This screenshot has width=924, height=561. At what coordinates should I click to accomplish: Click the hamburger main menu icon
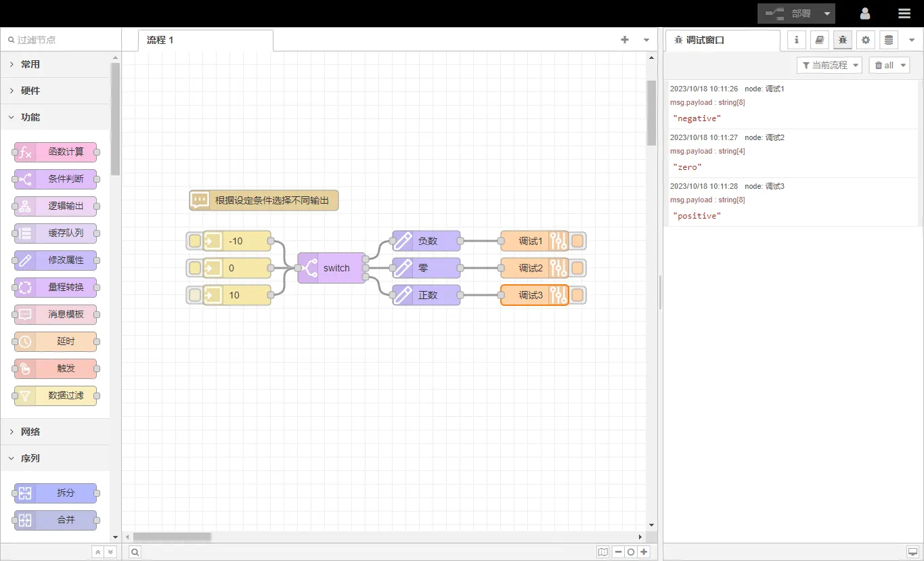coord(904,14)
